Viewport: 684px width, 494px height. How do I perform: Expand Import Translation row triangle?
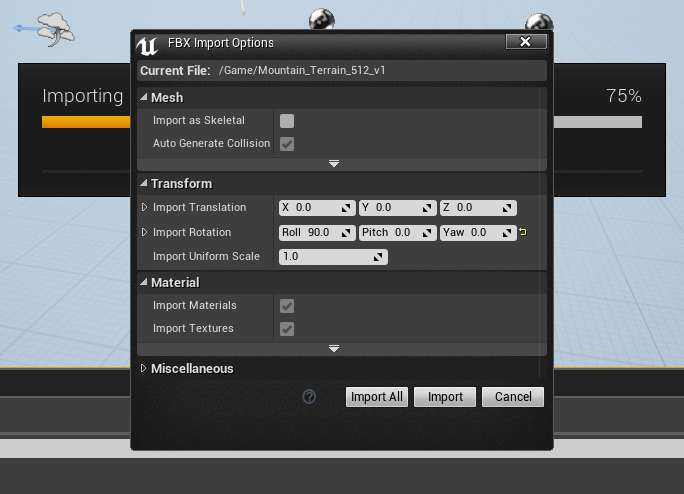144,207
